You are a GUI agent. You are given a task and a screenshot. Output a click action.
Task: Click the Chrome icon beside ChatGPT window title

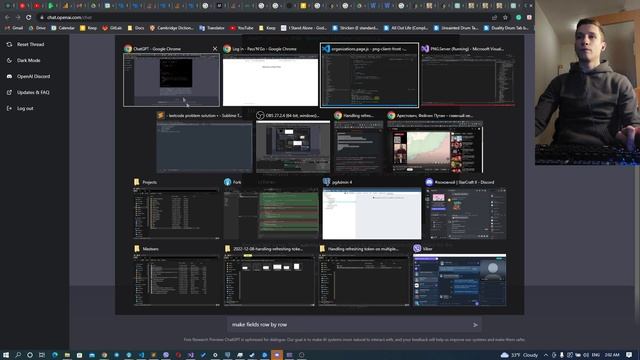tap(128, 49)
